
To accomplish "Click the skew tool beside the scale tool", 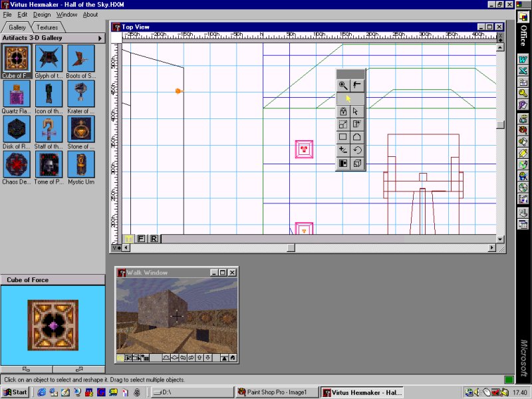I will coord(356,124).
